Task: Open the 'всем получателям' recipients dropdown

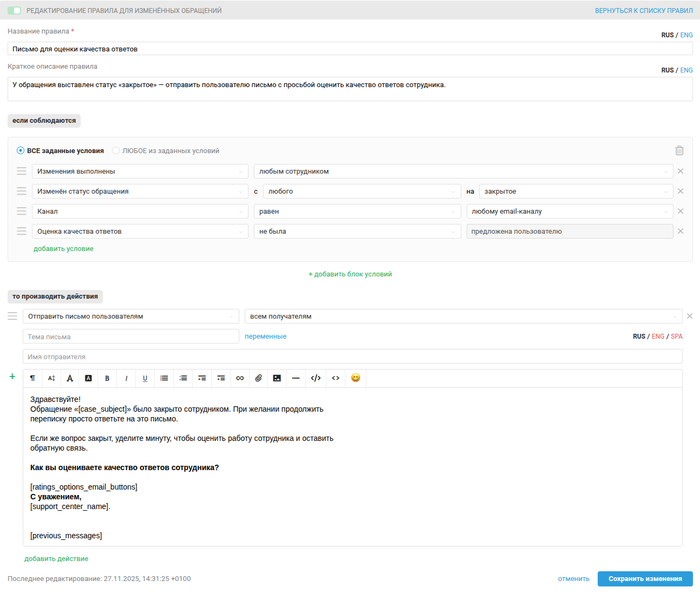Action: (463, 316)
